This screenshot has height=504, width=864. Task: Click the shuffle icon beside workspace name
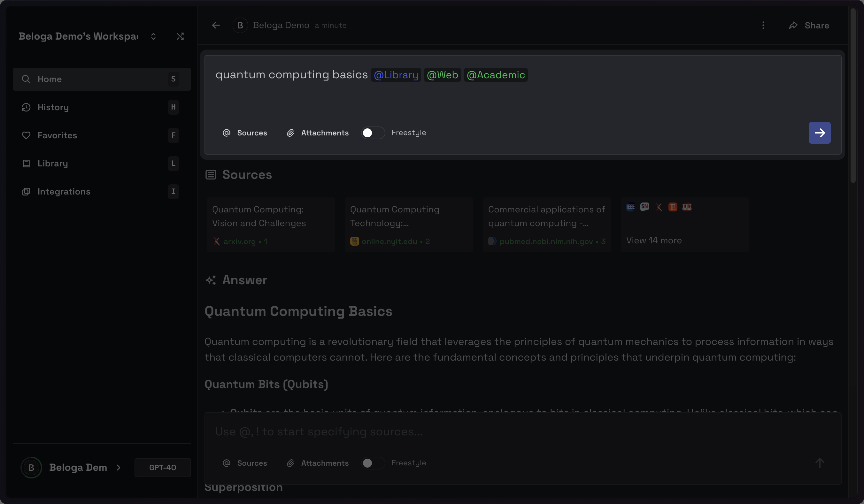[180, 36]
